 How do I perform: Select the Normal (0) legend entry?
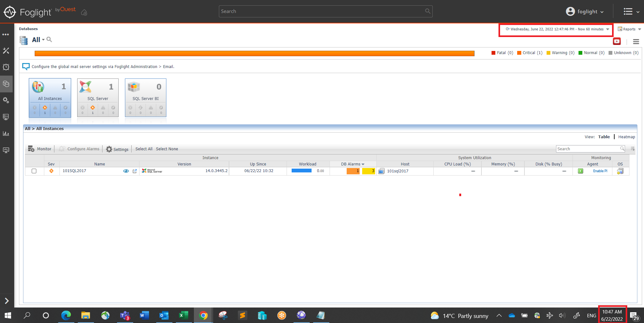tap(591, 53)
